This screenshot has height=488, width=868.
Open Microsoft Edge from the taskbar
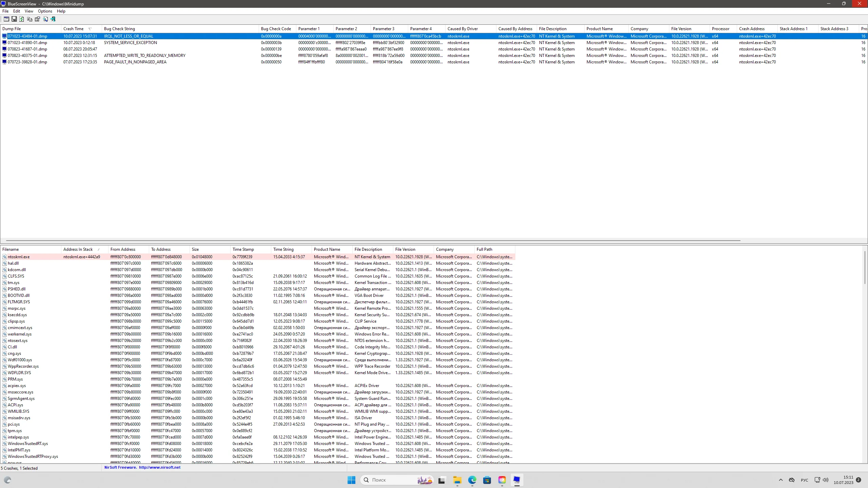[472, 480]
